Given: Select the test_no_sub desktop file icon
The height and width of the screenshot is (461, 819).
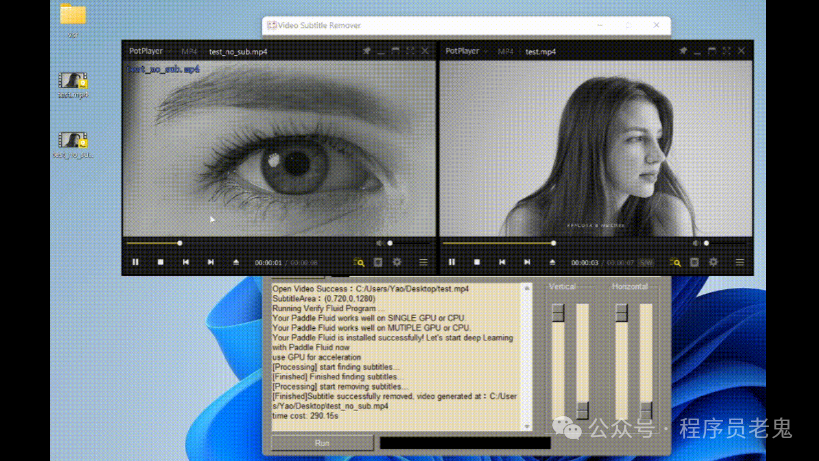Looking at the screenshot, I should pos(73,140).
